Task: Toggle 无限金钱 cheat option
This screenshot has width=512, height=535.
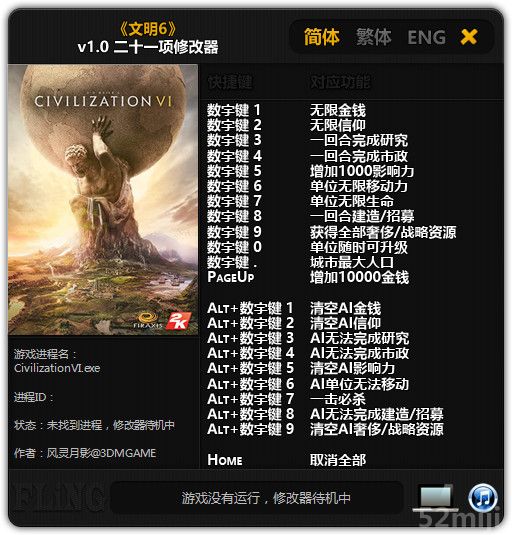Action: click(x=338, y=110)
